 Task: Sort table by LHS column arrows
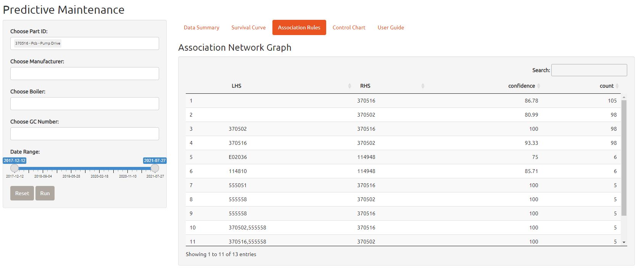point(349,86)
